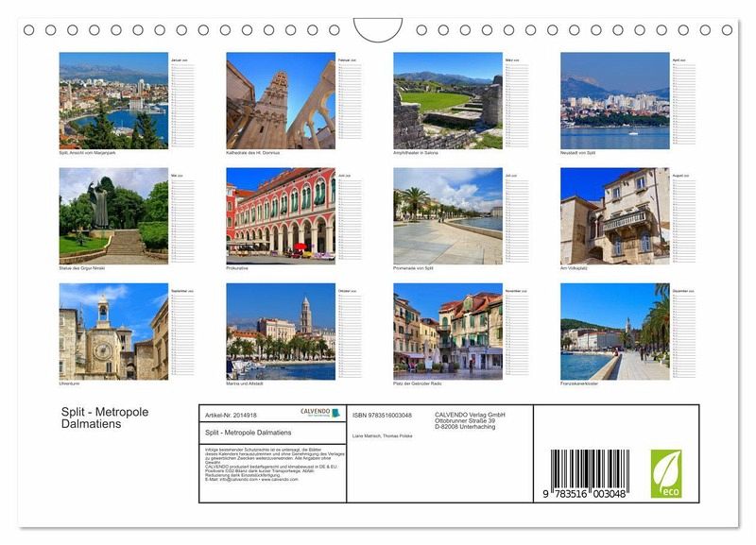Click the Franziskanerkloster photo
756x545 pixels.
614,332
